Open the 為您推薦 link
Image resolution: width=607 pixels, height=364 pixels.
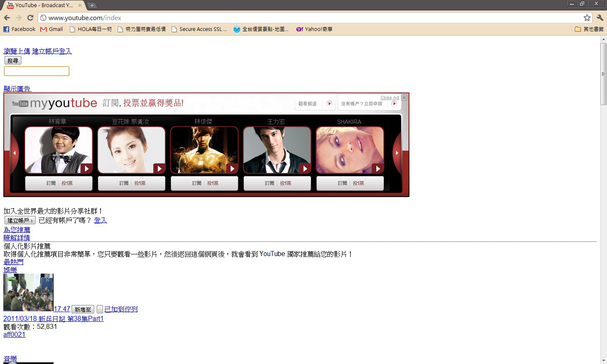coord(17,230)
